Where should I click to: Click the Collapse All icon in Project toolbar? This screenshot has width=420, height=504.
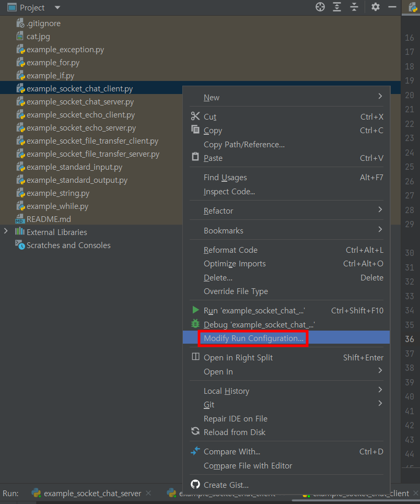354,7
